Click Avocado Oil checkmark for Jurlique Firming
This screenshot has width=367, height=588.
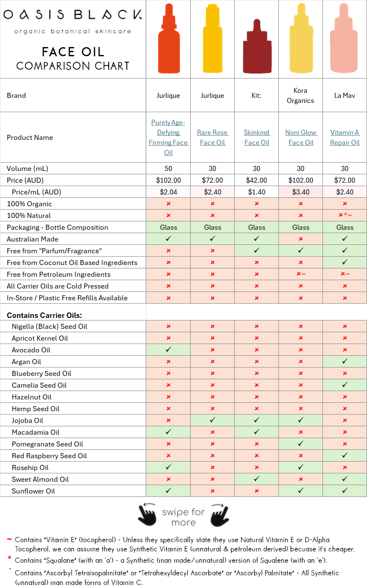point(168,349)
